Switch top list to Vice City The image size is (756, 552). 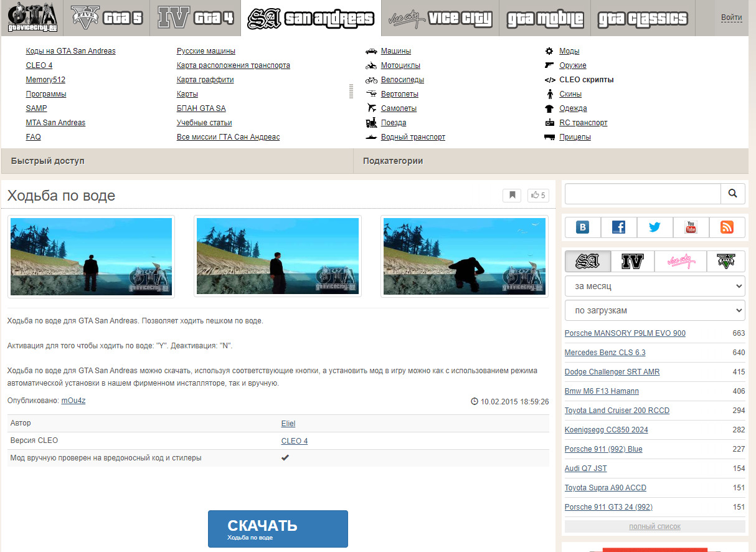pyautogui.click(x=681, y=262)
